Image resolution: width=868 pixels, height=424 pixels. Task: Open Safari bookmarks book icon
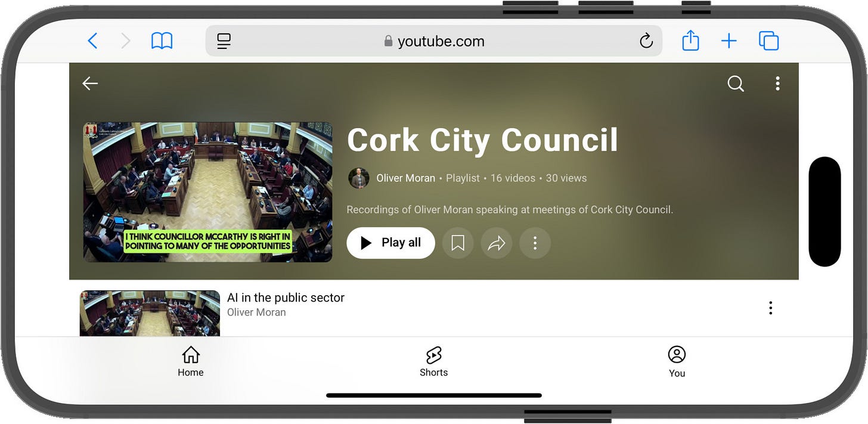(x=162, y=41)
